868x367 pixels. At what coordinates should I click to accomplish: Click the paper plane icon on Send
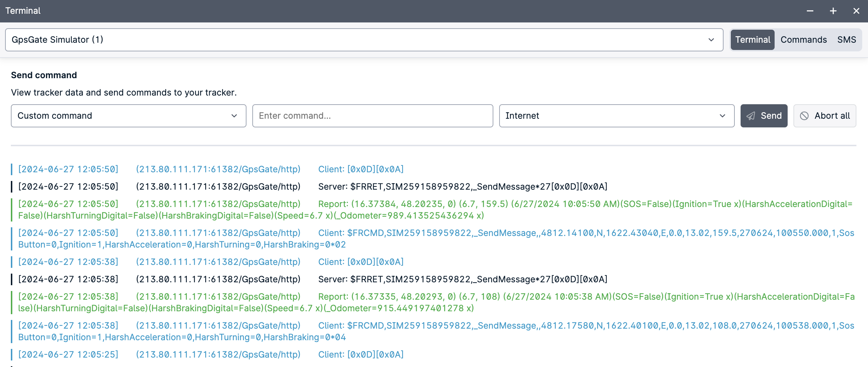coord(751,116)
